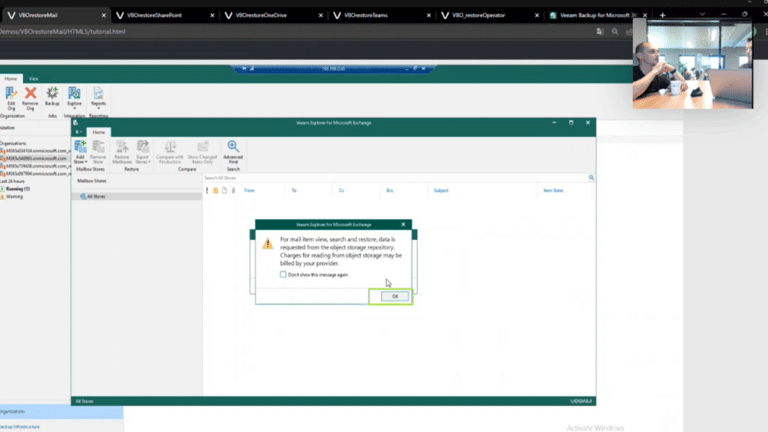Select the first M365 organization in the list
The height and width of the screenshot is (432, 768).
(x=35, y=151)
